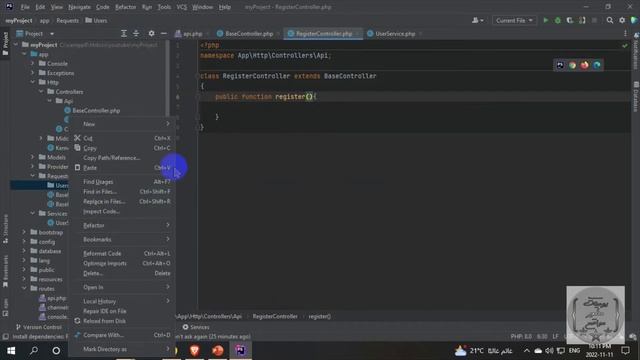The image size is (640, 360).
Task: Click the ENG language indicator in taskbar
Action: [574, 350]
